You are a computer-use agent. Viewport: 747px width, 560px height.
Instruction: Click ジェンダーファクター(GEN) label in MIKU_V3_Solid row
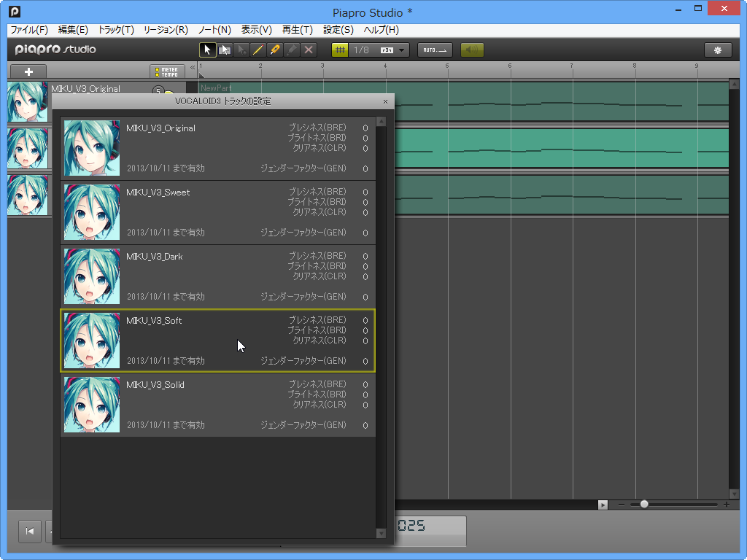[x=303, y=425]
